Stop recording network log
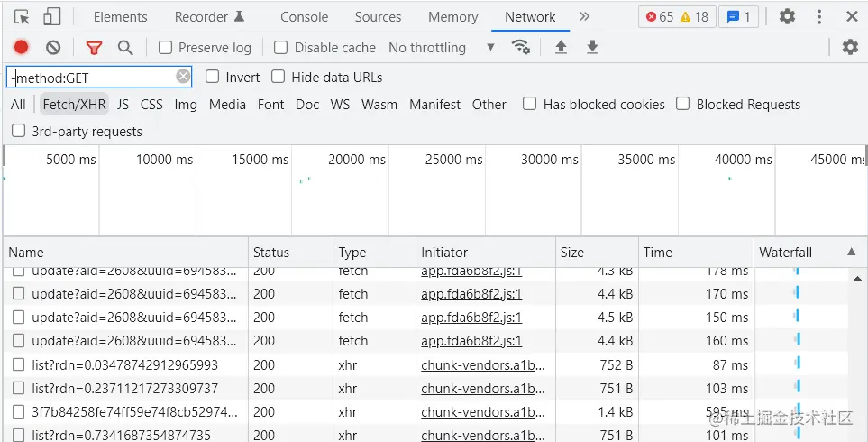The height and width of the screenshot is (442, 868). 22,47
